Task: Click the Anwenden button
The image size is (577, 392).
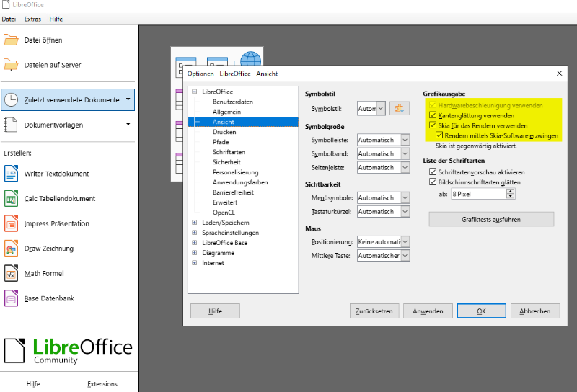Action: (428, 311)
